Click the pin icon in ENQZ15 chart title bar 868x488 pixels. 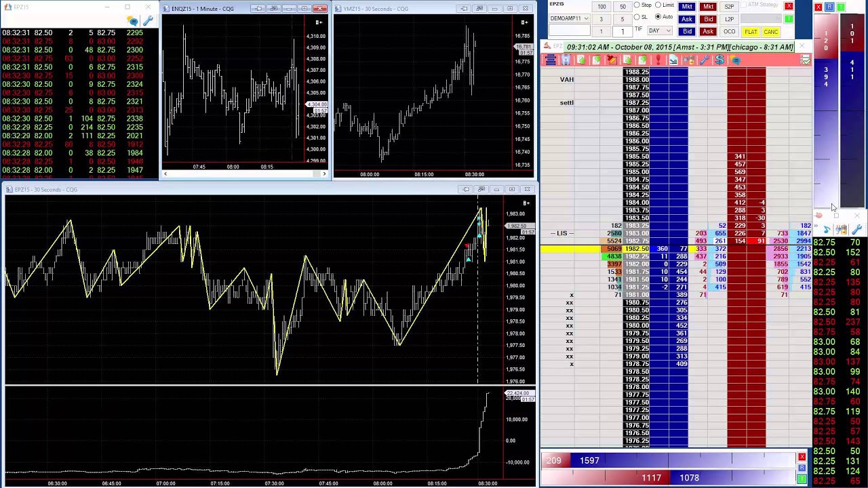point(258,8)
